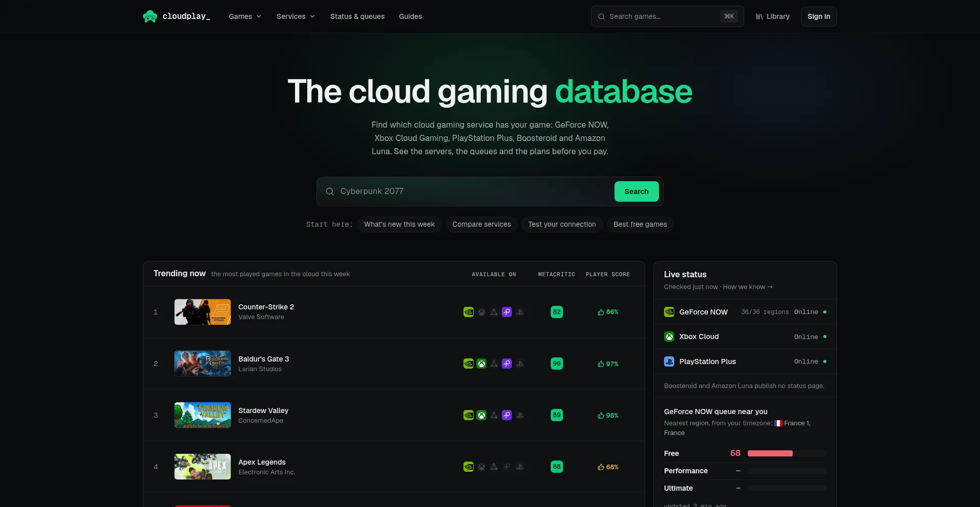
Task: Open the Library
Action: tap(773, 16)
